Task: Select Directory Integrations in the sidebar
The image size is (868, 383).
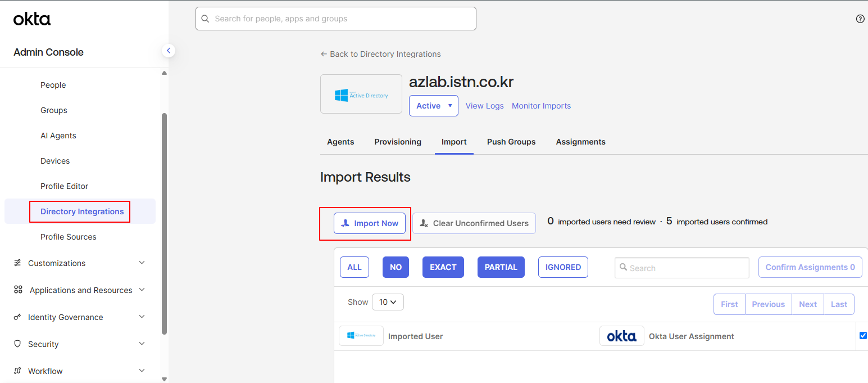Action: [x=80, y=211]
